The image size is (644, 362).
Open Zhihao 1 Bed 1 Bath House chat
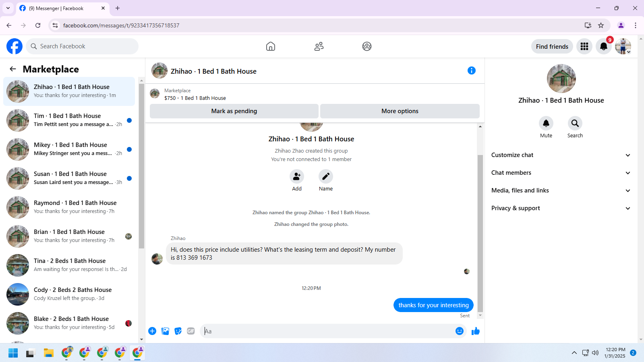click(x=69, y=91)
